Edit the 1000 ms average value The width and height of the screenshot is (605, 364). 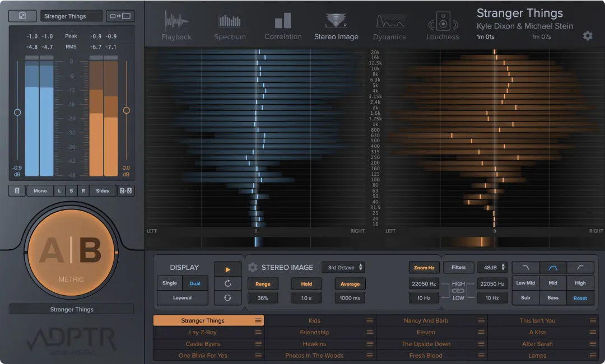pyautogui.click(x=350, y=298)
